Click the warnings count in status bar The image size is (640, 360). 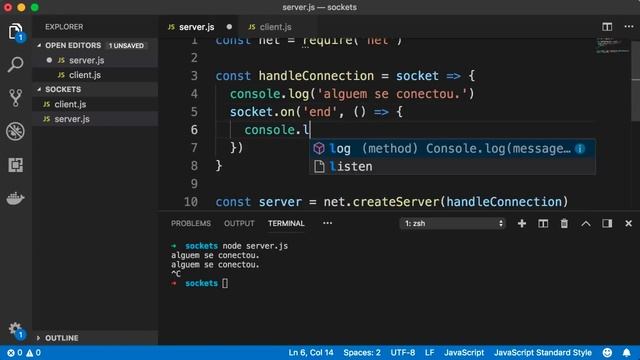coord(33,353)
